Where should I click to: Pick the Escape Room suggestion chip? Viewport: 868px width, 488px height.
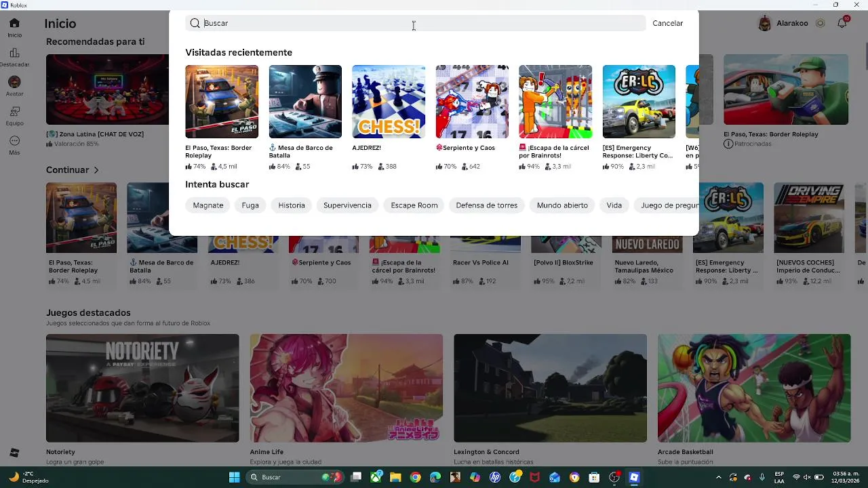[x=414, y=205]
